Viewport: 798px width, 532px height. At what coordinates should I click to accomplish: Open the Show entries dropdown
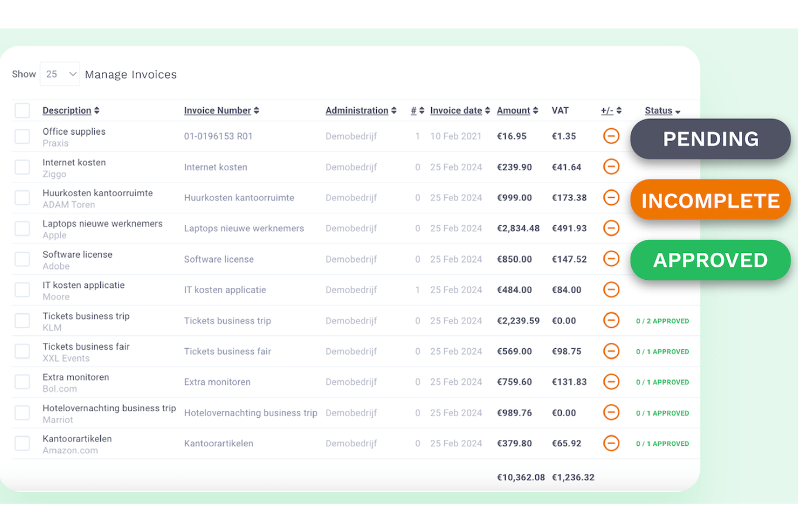[59, 74]
